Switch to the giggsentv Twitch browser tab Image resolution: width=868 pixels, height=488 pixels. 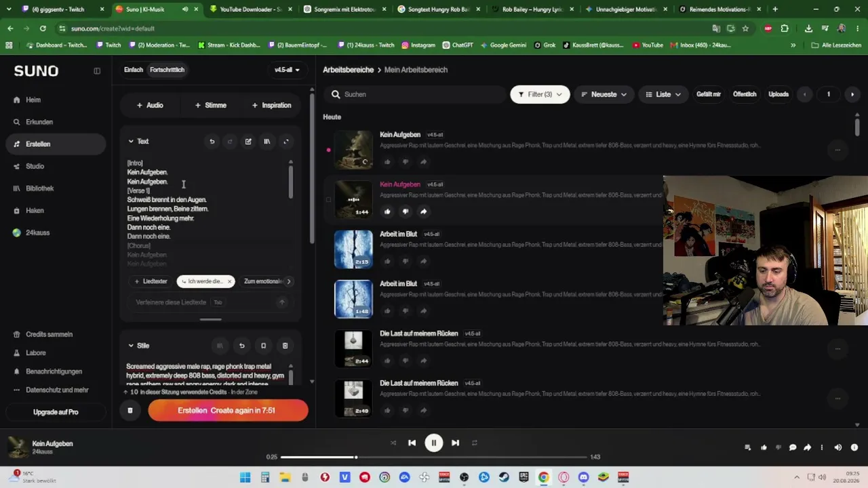coord(61,9)
